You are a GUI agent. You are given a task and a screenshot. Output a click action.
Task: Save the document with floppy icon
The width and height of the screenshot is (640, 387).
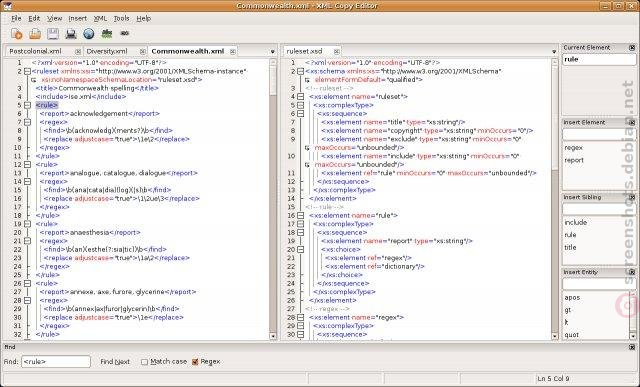[x=53, y=34]
